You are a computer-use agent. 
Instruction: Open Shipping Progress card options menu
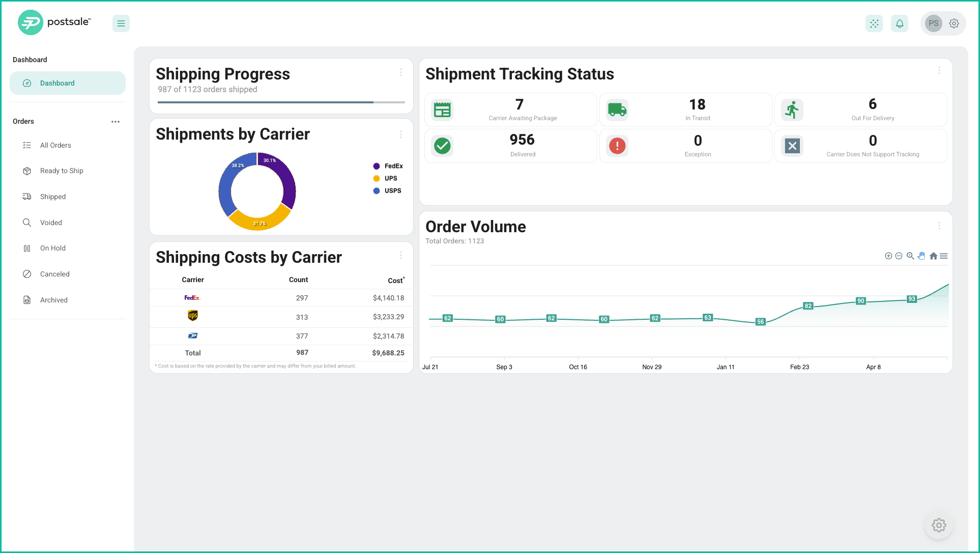401,73
